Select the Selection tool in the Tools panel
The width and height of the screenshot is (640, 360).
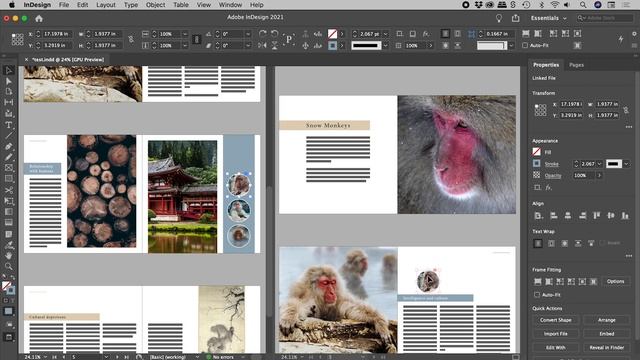pyautogui.click(x=9, y=71)
